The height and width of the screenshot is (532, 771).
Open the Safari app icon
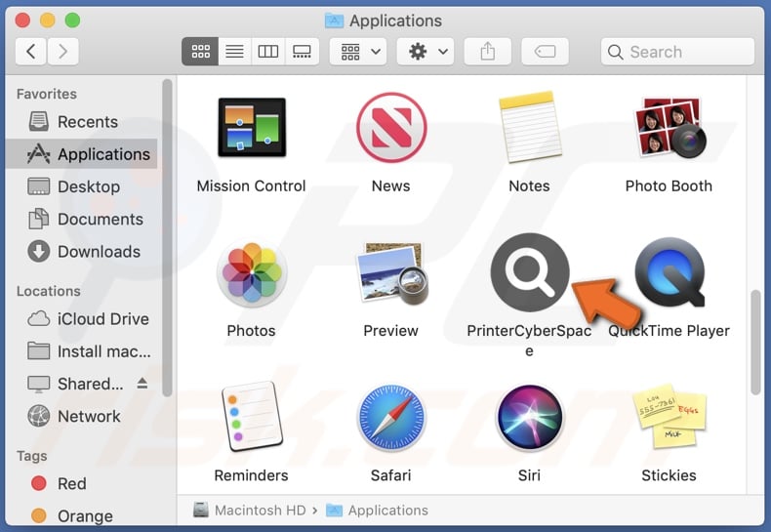(x=391, y=418)
